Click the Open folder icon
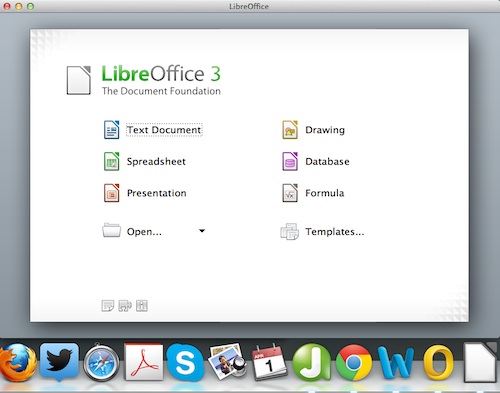500x393 pixels. pos(111,230)
